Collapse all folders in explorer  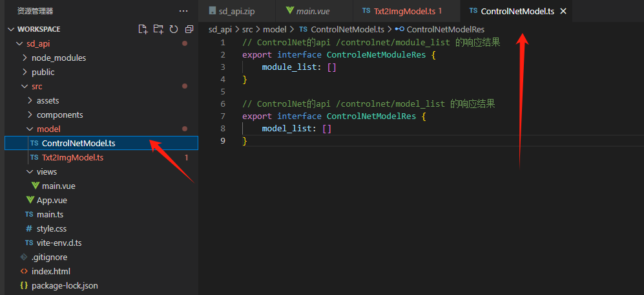(x=189, y=29)
